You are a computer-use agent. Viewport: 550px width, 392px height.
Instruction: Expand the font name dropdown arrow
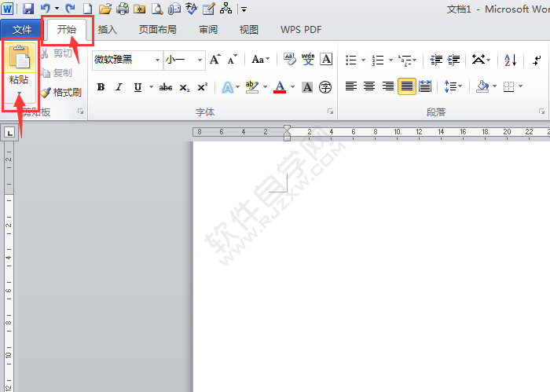click(157, 60)
